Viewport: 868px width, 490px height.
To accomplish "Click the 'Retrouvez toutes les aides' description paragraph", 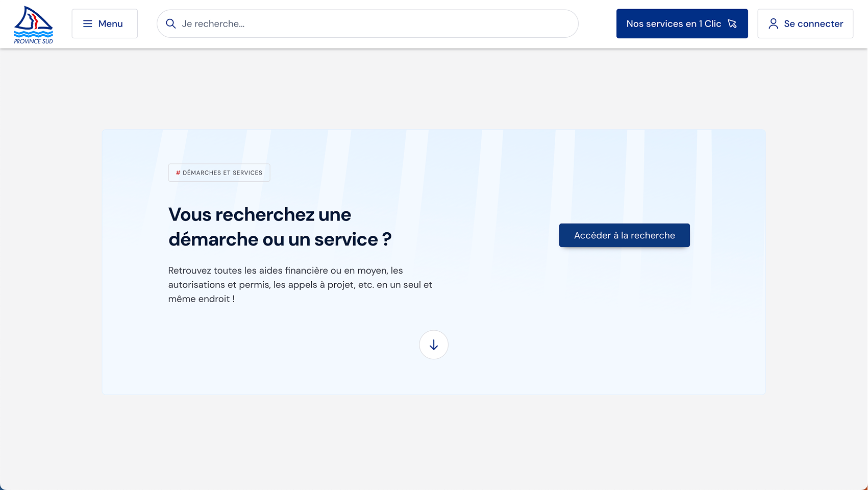I will [x=300, y=285].
